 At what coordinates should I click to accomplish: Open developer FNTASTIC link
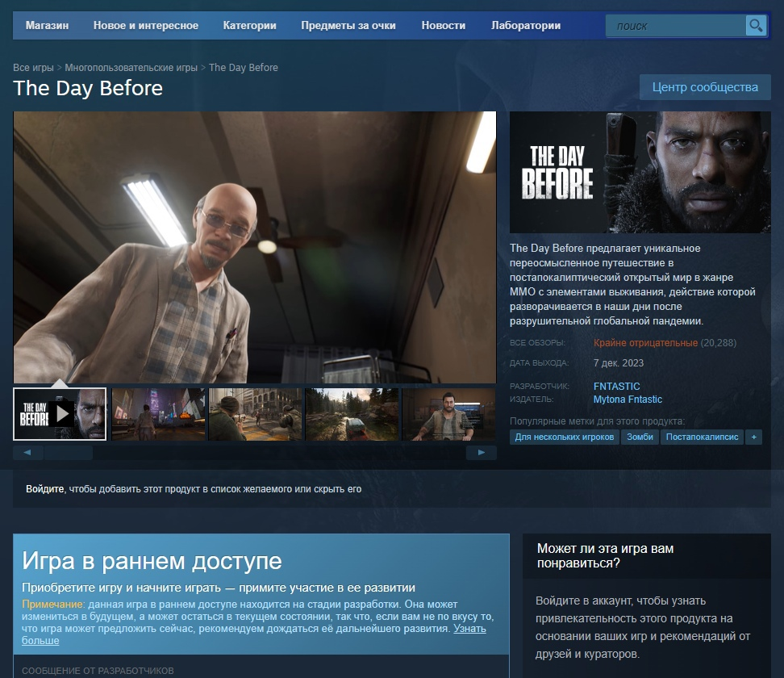616,387
